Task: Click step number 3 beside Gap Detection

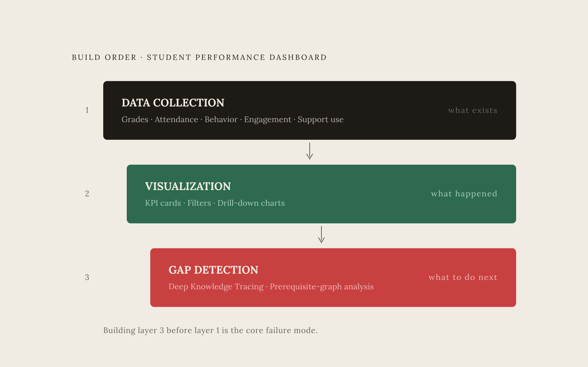Action: point(87,277)
